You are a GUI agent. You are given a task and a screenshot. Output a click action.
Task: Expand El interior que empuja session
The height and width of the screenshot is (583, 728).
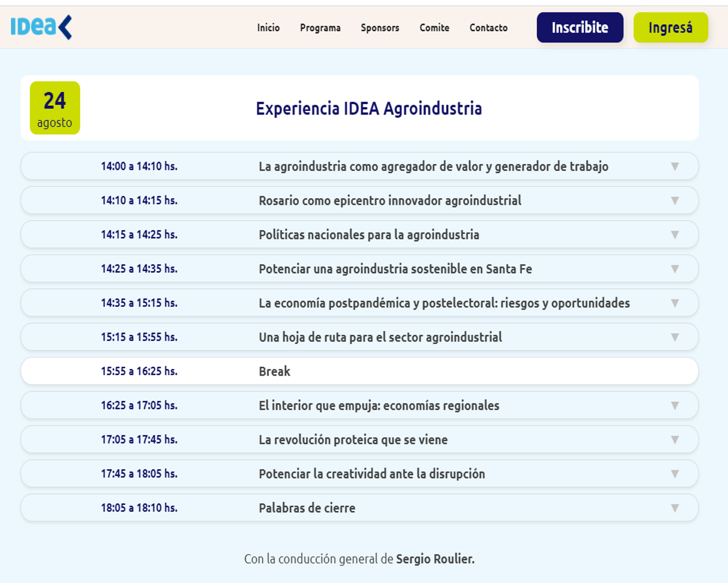(x=674, y=405)
